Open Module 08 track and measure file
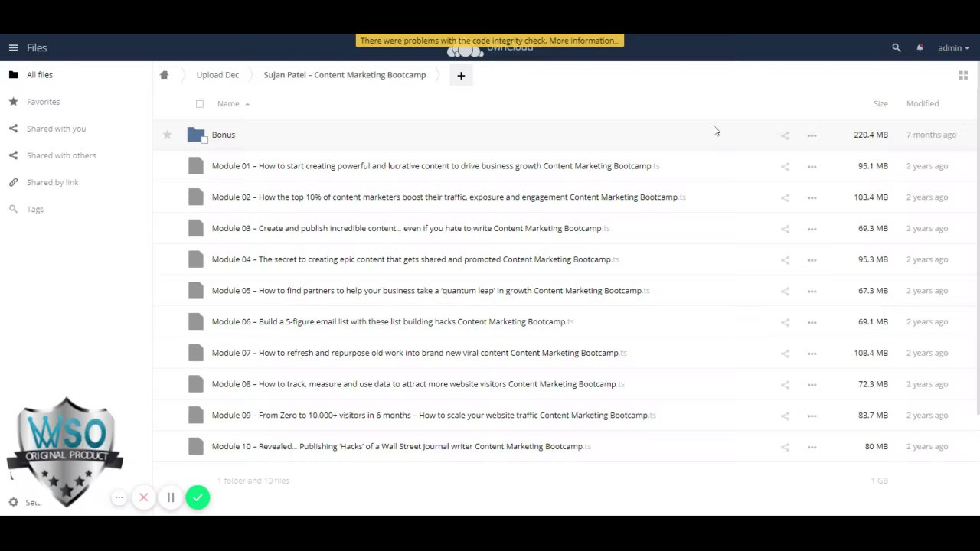Viewport: 980px width, 551px height. click(418, 384)
